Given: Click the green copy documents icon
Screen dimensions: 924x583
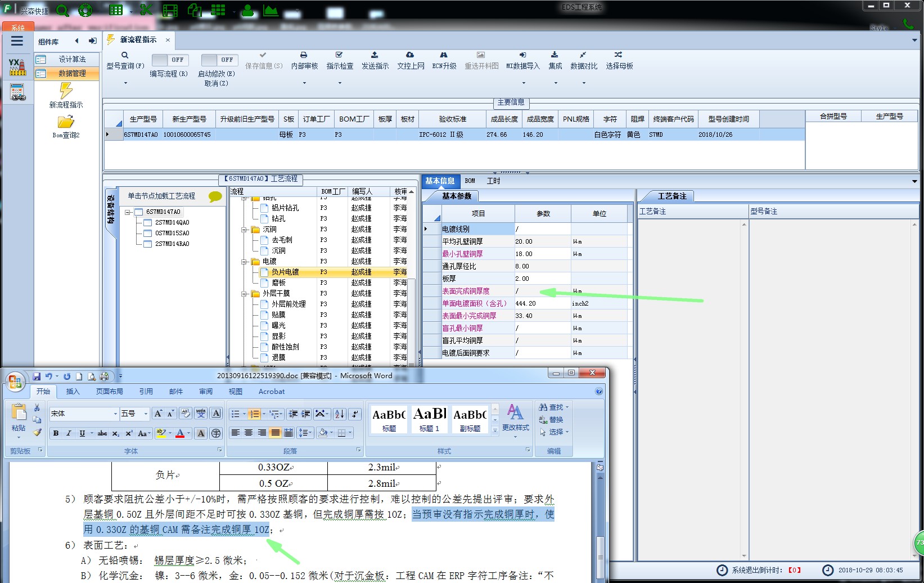Looking at the screenshot, I should pyautogui.click(x=195, y=10).
